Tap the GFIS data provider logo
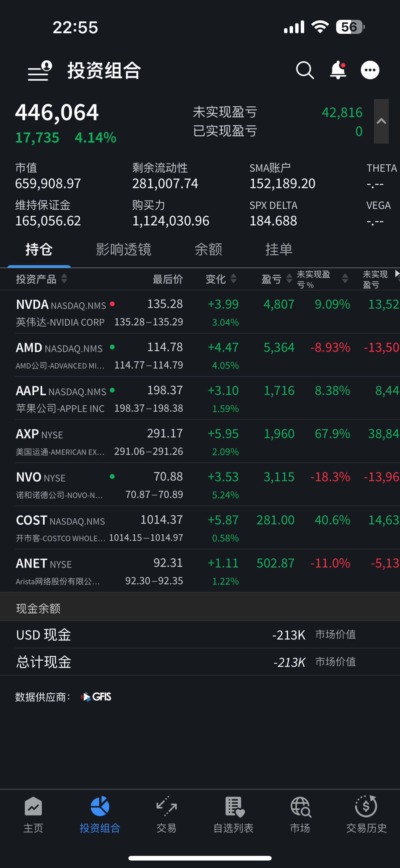Viewport: 400px width, 868px height. click(96, 697)
